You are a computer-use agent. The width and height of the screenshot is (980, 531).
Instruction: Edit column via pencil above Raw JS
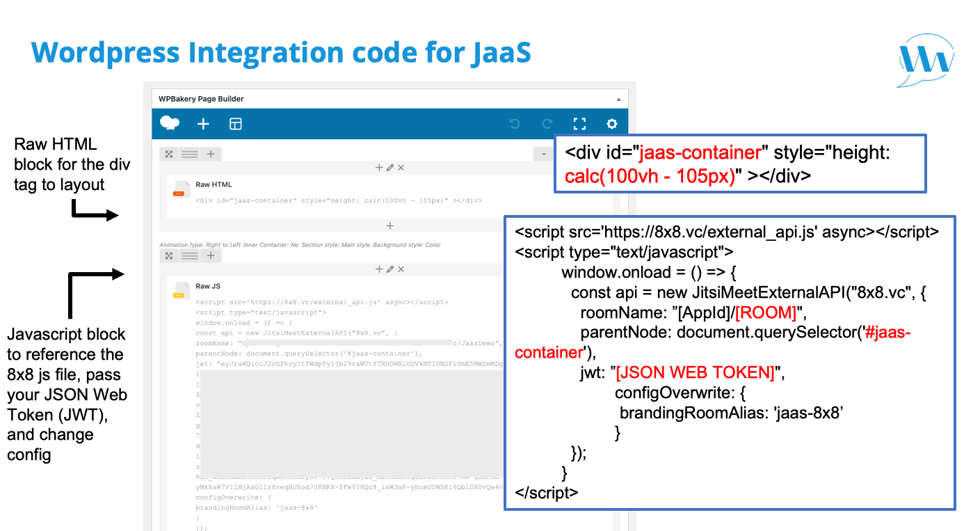[390, 269]
